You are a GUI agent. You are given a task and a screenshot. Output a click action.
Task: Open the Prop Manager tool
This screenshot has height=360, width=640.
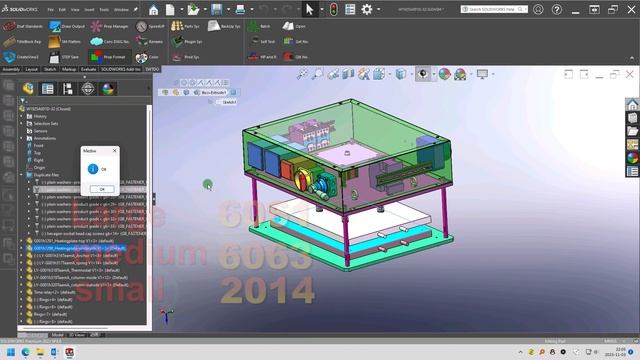point(110,26)
